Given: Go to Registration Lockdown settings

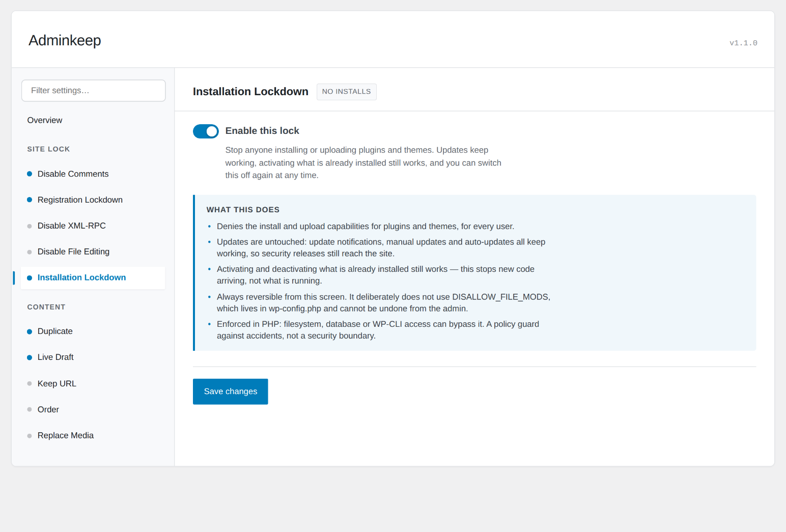Looking at the screenshot, I should pos(93,200).
